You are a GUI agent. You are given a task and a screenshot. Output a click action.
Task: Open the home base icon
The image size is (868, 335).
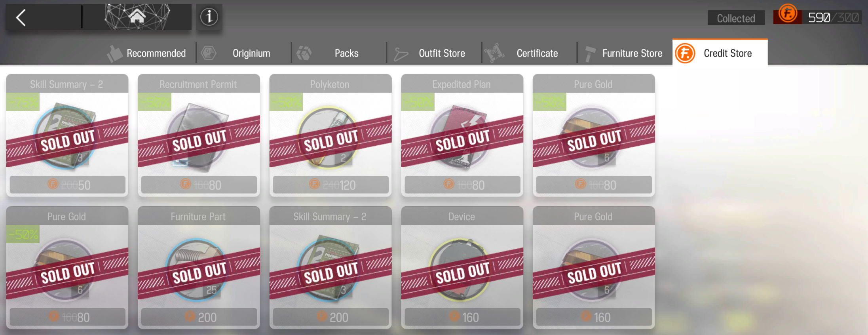(x=137, y=17)
